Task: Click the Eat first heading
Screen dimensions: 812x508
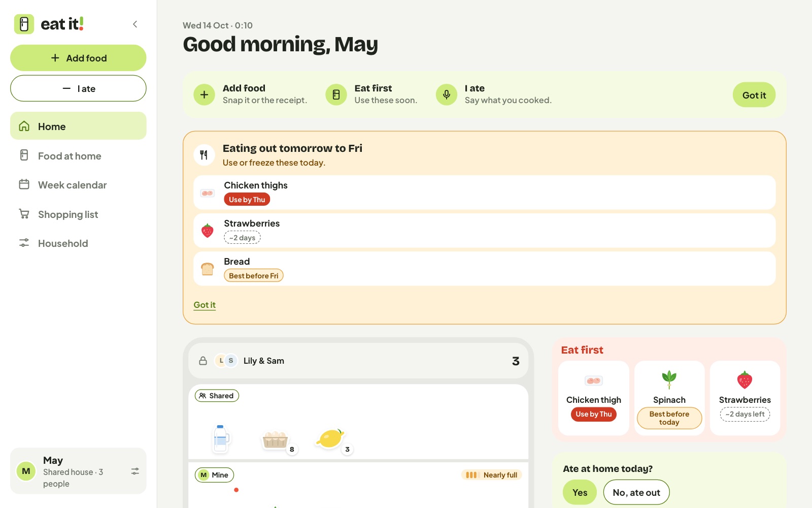Action: point(582,350)
